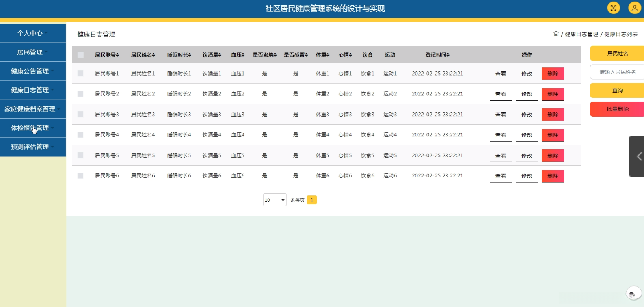Focus the 请输入居民姓名 search field

pyautogui.click(x=617, y=72)
